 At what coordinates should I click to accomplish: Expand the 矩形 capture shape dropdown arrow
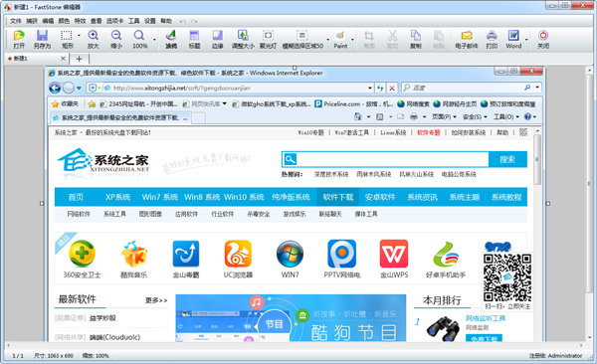(79, 36)
